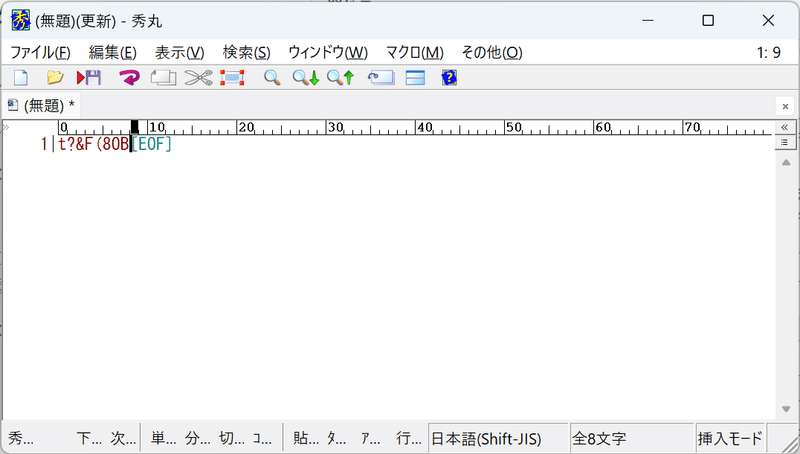Close the 秀丸 window

[768, 20]
